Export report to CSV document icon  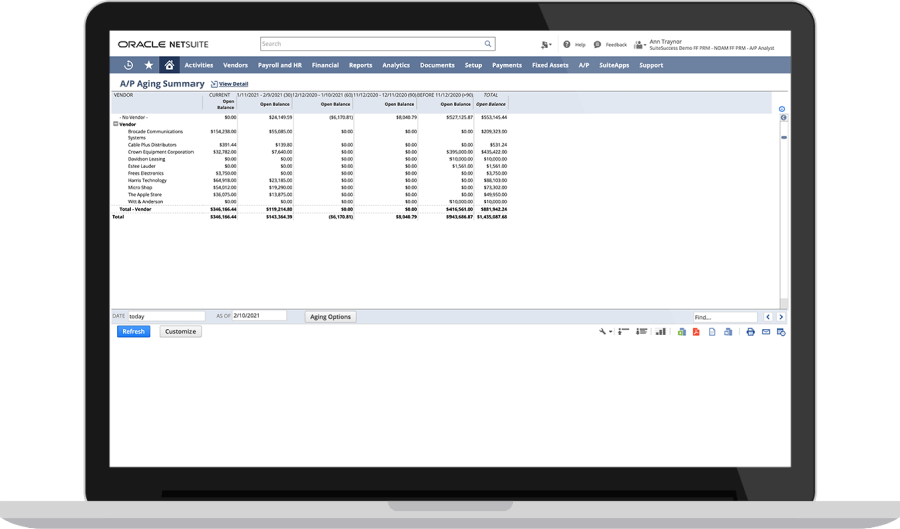(712, 332)
